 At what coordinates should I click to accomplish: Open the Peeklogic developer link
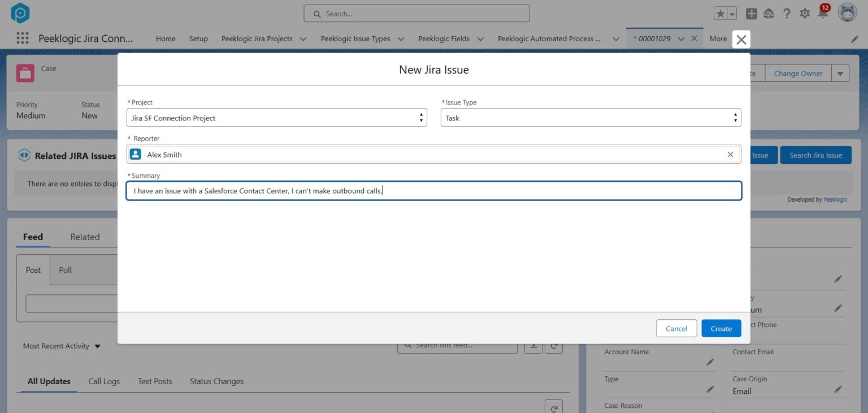[836, 199]
